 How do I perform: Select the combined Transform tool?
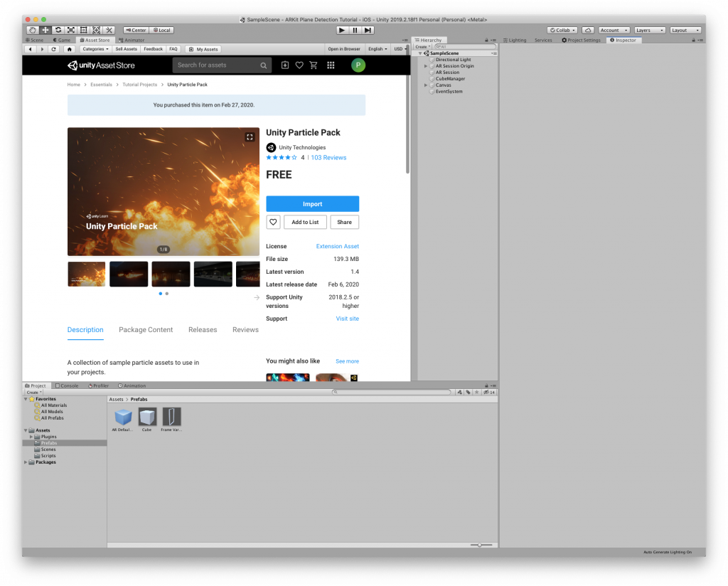point(96,30)
